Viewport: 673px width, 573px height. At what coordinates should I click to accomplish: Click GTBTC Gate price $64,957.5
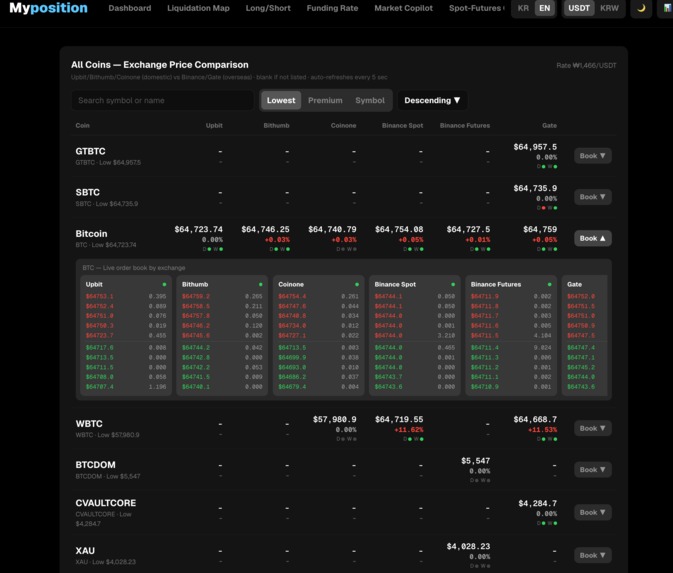pyautogui.click(x=535, y=147)
